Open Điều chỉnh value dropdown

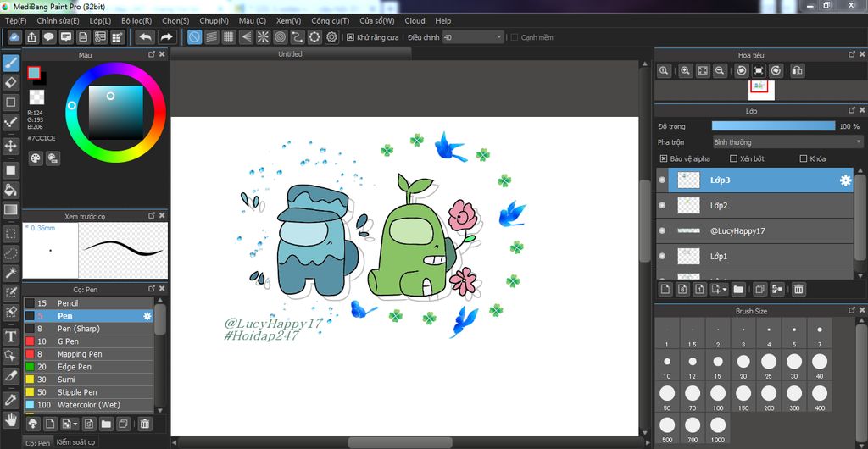tap(473, 37)
